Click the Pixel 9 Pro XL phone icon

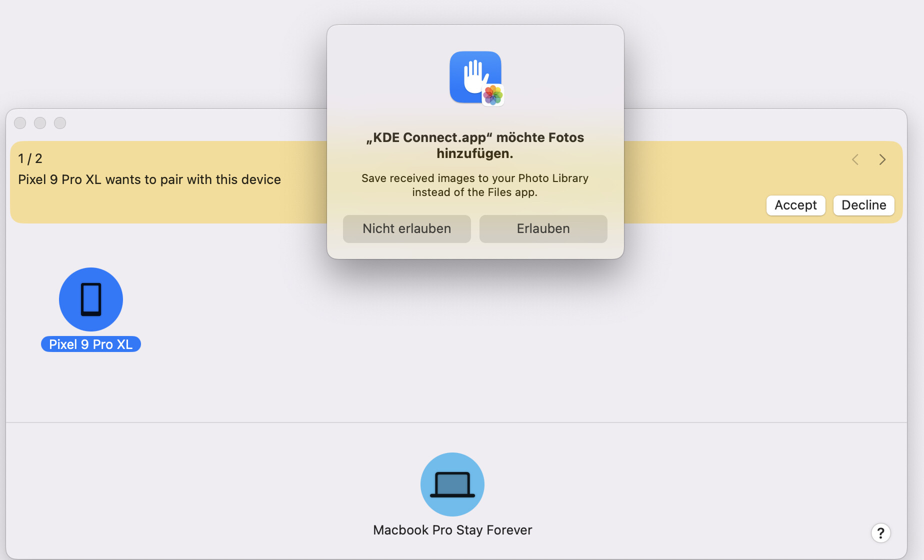[91, 299]
